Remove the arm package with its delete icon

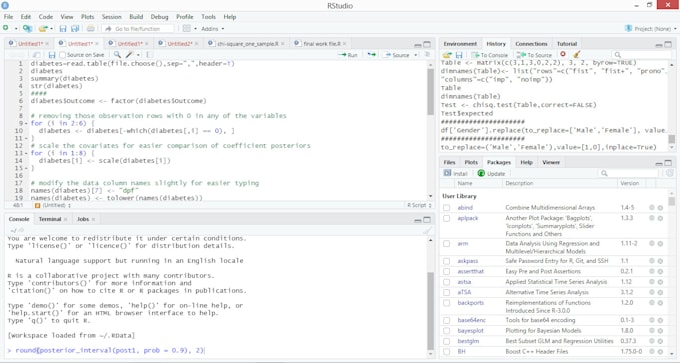[x=660, y=244]
